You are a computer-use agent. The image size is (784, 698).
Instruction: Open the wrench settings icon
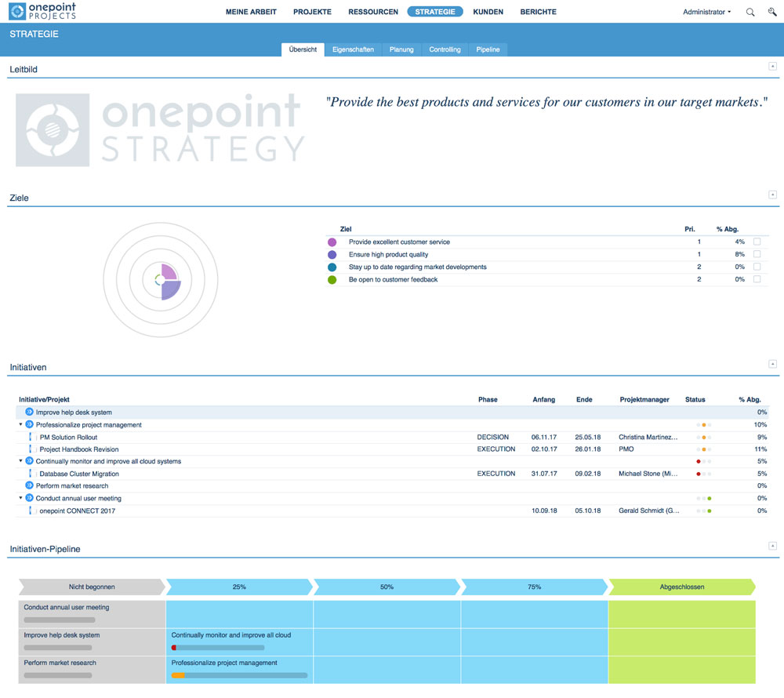tap(771, 13)
